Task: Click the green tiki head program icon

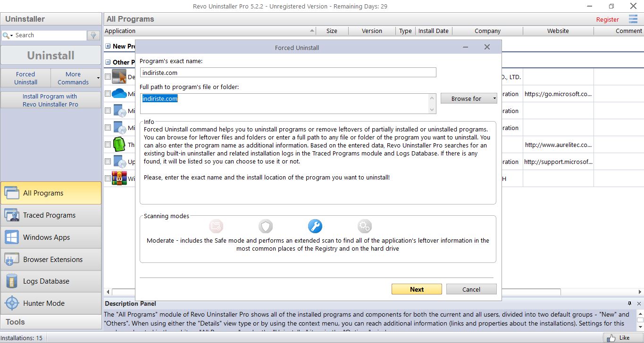Action: (119, 145)
